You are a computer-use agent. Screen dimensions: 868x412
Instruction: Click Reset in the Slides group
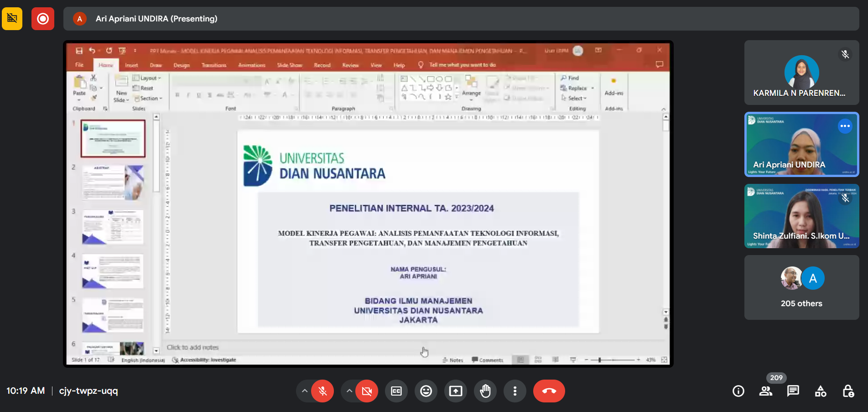(143, 88)
